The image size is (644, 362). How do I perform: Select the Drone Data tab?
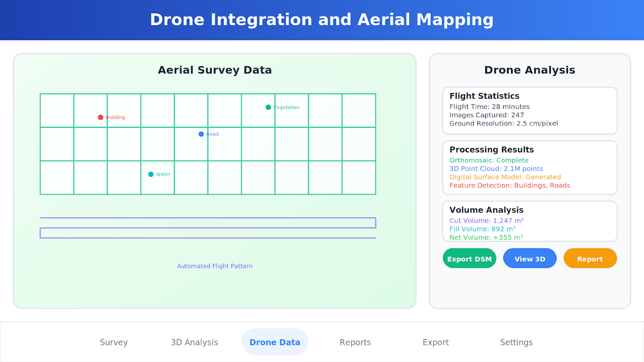[x=275, y=342]
